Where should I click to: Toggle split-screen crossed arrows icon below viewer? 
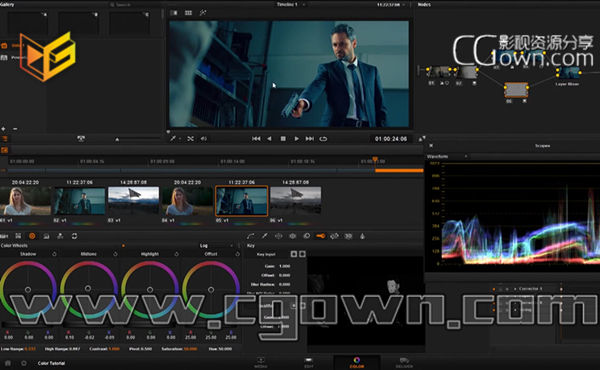[190, 139]
